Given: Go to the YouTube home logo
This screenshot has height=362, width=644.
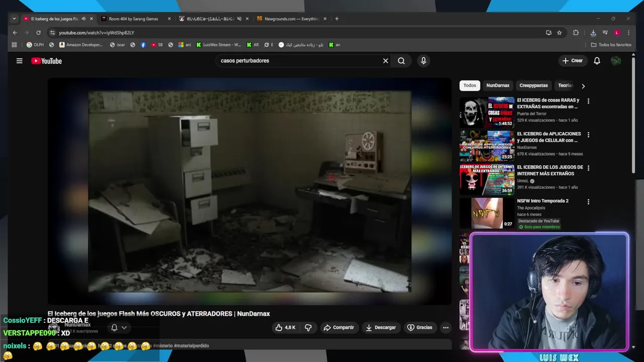Looking at the screenshot, I should [x=46, y=61].
